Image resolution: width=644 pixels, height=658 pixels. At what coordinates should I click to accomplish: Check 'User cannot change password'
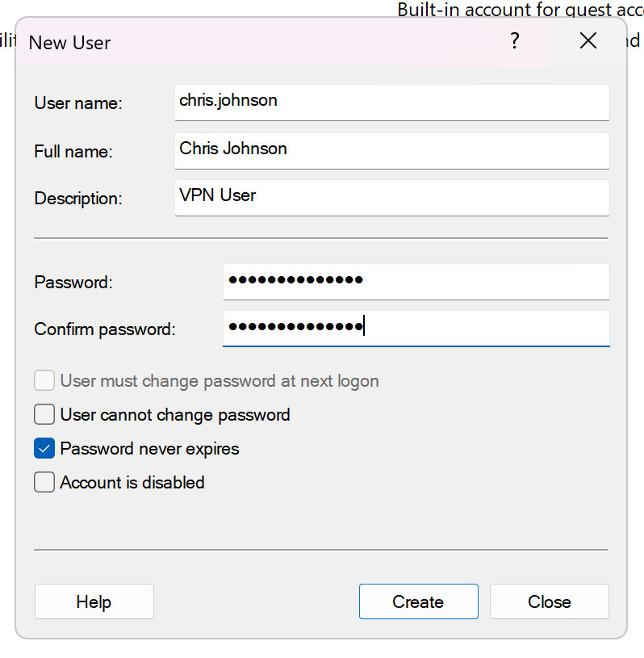tap(44, 414)
